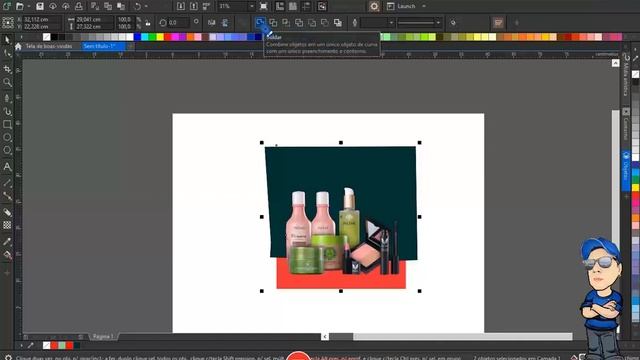
Task: Click the Simplify shaping icon
Action: coord(299,22)
